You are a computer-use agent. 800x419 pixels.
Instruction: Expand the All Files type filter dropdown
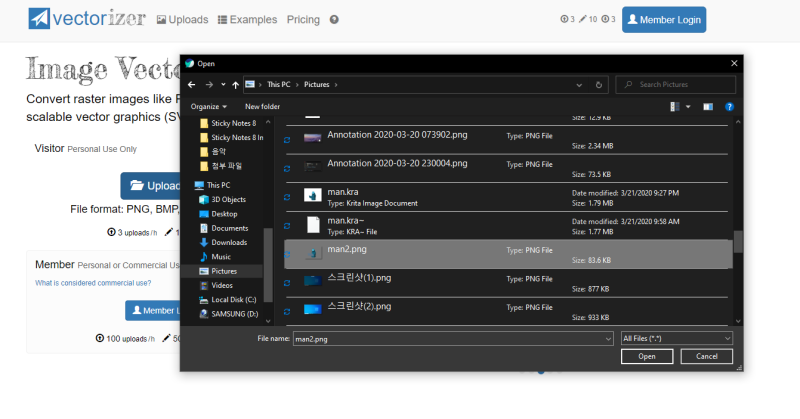pyautogui.click(x=677, y=339)
